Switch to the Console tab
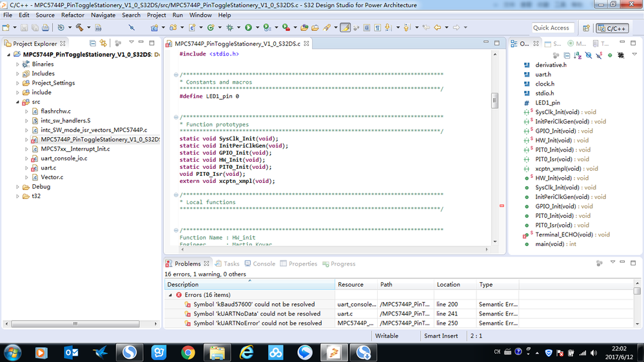The image size is (644, 362). (260, 263)
